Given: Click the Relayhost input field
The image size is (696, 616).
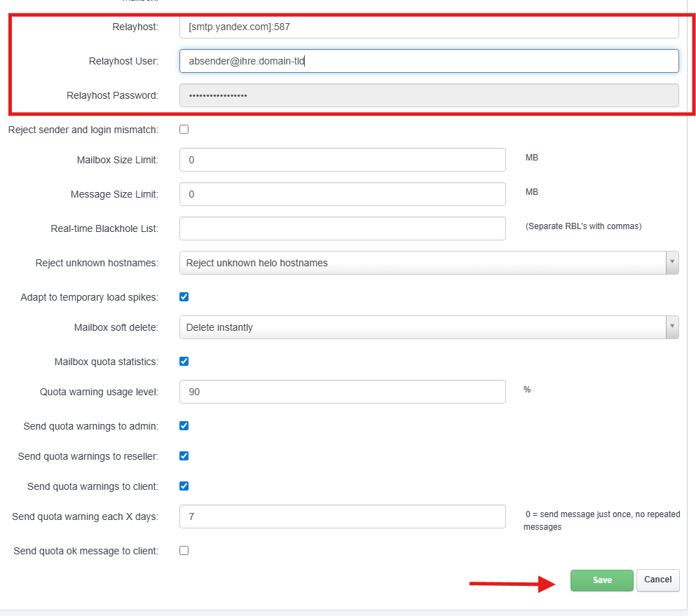Looking at the screenshot, I should coord(428,27).
